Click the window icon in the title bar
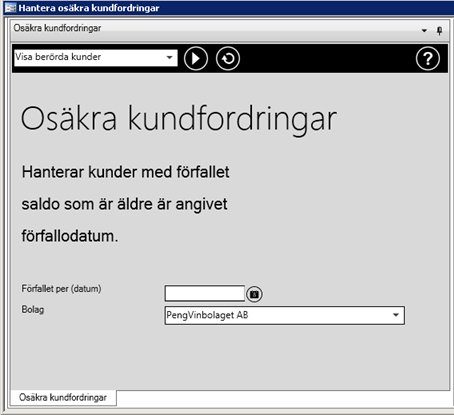The height and width of the screenshot is (415, 454). coord(10,8)
